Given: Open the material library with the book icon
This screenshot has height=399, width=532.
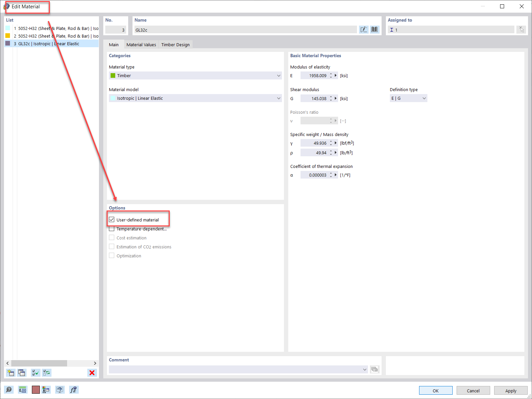Looking at the screenshot, I should pyautogui.click(x=374, y=29).
